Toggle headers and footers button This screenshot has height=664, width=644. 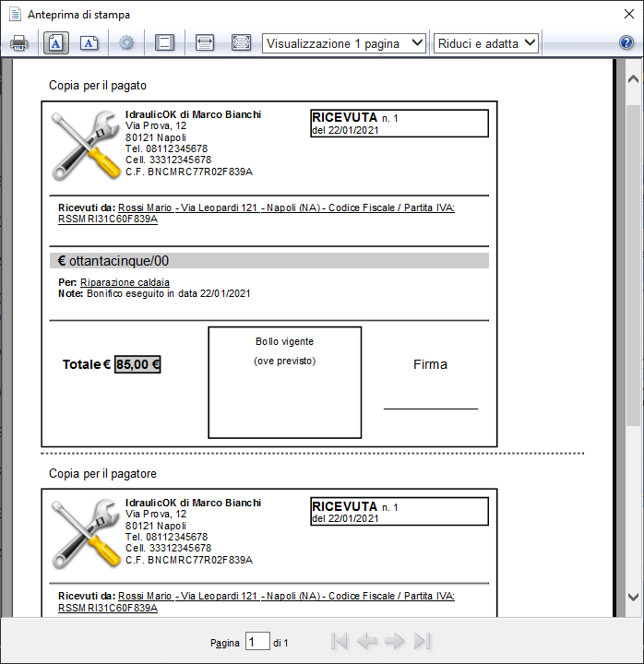(x=164, y=42)
